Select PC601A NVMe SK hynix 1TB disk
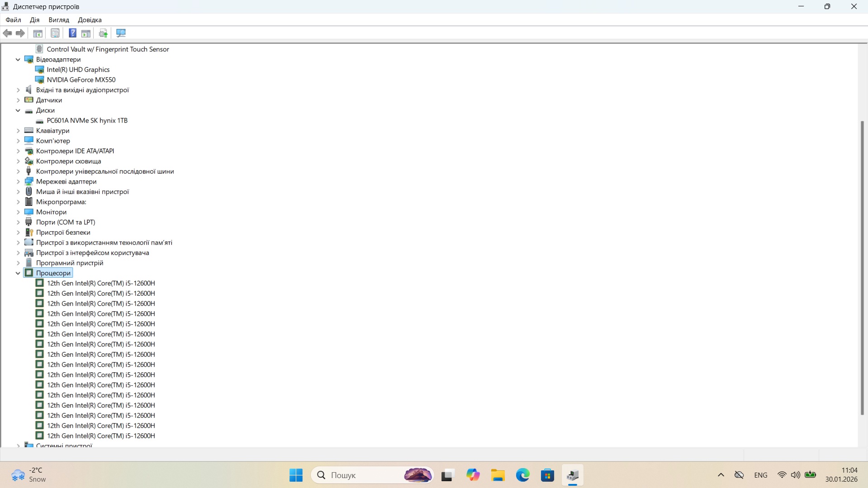 click(x=87, y=120)
